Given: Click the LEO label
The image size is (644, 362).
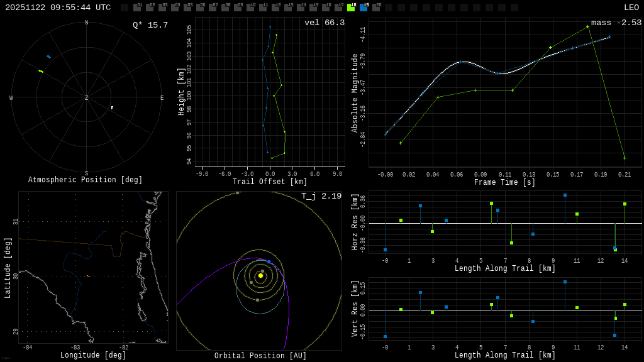Looking at the screenshot, I should click(x=631, y=8).
